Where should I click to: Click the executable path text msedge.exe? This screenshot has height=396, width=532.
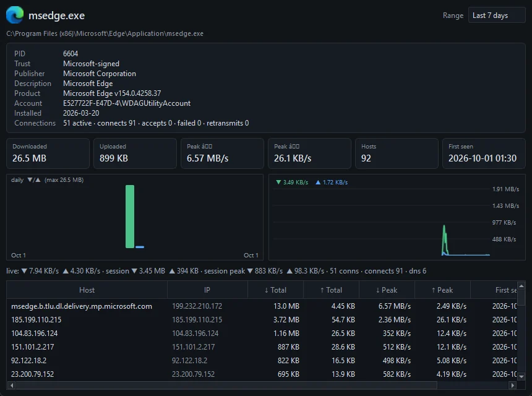click(x=105, y=33)
